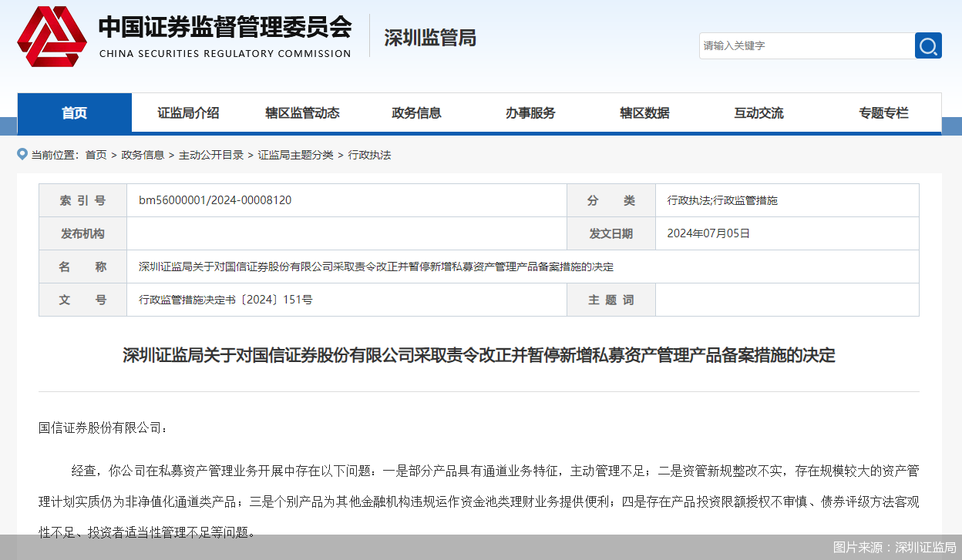
Task: Select the 辖区监管动态 navigation item
Action: pyautogui.click(x=303, y=113)
